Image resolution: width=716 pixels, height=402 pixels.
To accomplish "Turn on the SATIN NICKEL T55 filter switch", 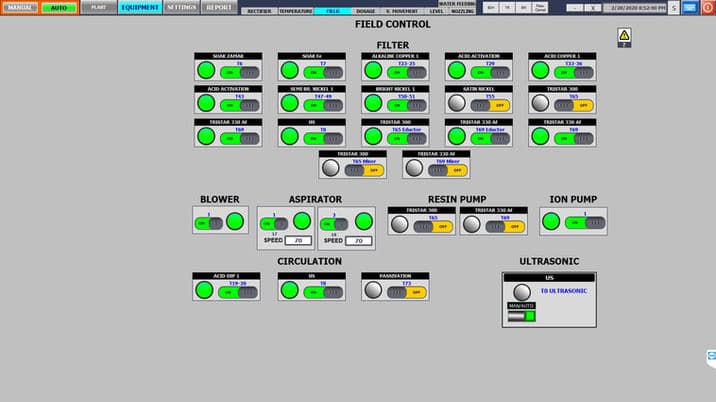I will [x=490, y=106].
